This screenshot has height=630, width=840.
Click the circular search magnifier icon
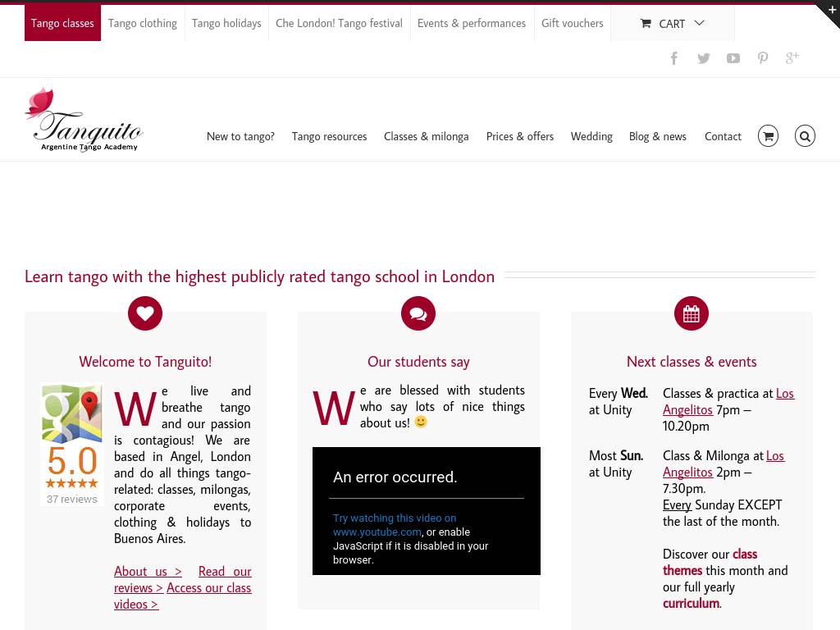tap(805, 136)
